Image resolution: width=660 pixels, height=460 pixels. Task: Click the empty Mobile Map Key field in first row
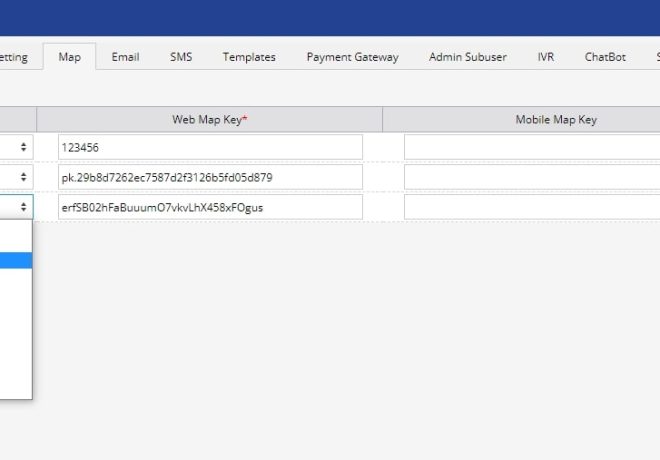tap(531, 147)
